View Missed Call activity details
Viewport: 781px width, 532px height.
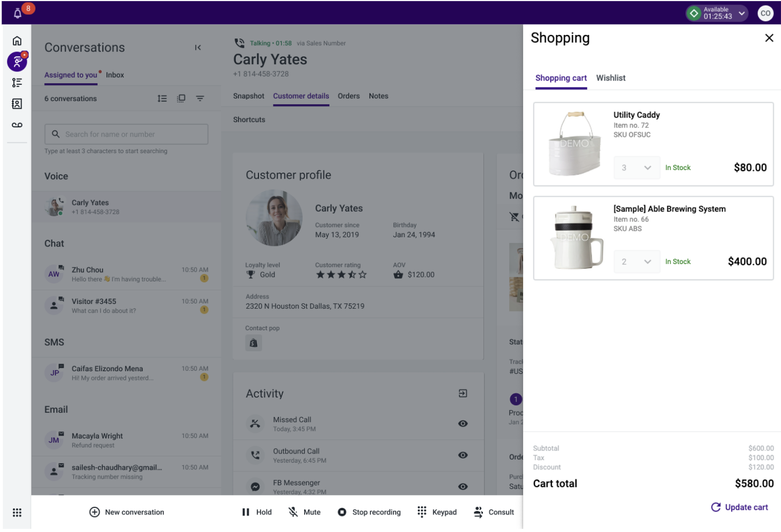(463, 424)
